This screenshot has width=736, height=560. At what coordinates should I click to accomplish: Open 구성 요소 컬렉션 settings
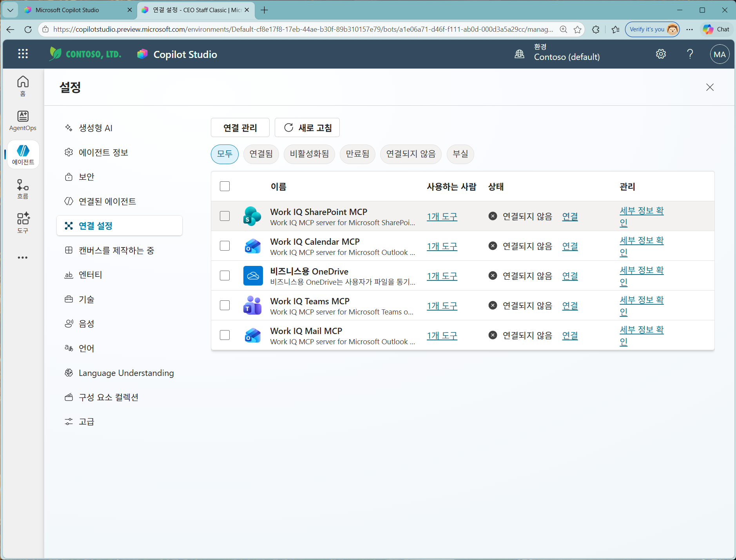[120, 397]
